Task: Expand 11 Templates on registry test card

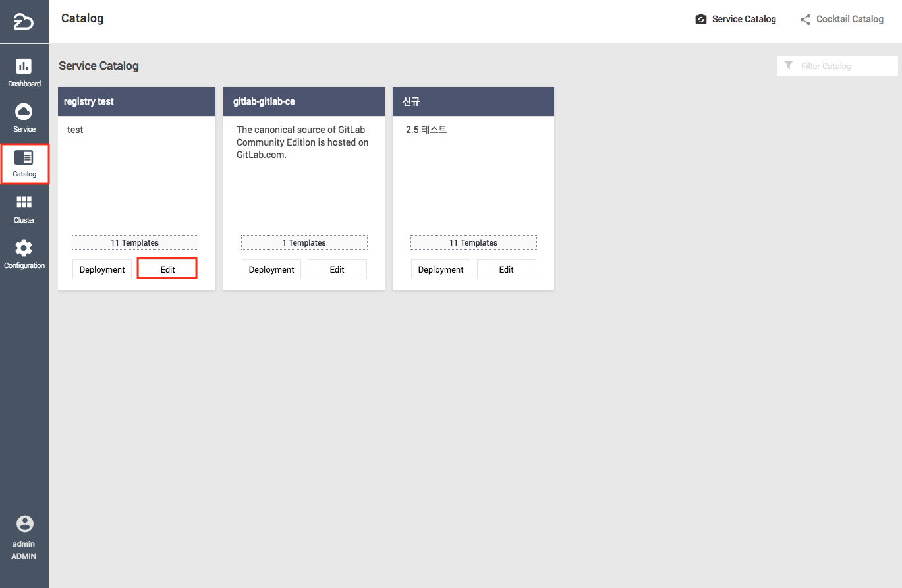Action: pos(134,243)
